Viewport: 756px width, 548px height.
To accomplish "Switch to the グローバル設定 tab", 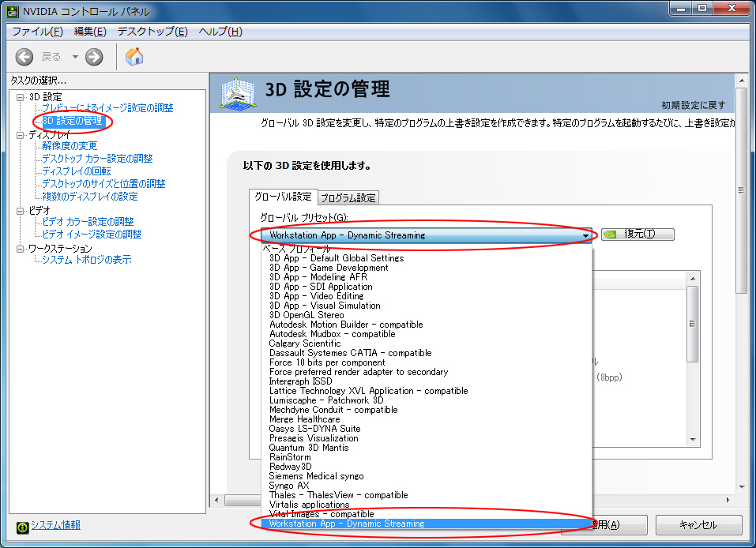I will click(283, 197).
